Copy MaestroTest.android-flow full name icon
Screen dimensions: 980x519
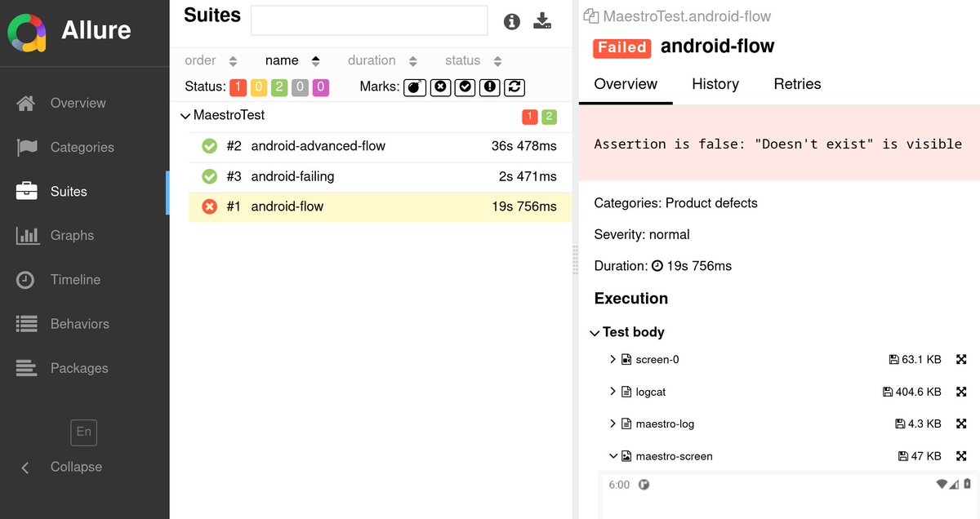[x=590, y=16]
